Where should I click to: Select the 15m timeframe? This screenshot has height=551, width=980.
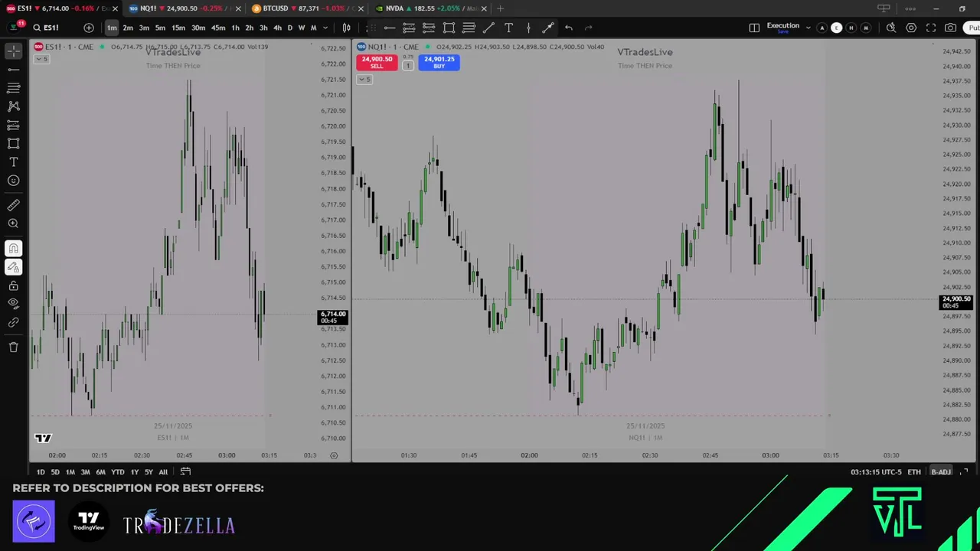(178, 28)
